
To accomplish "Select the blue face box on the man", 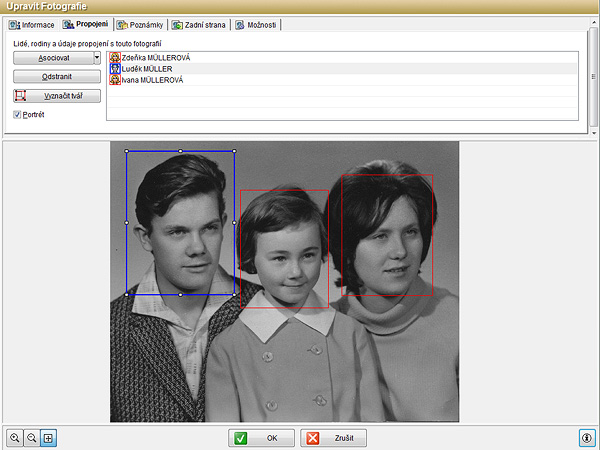I will (x=180, y=222).
